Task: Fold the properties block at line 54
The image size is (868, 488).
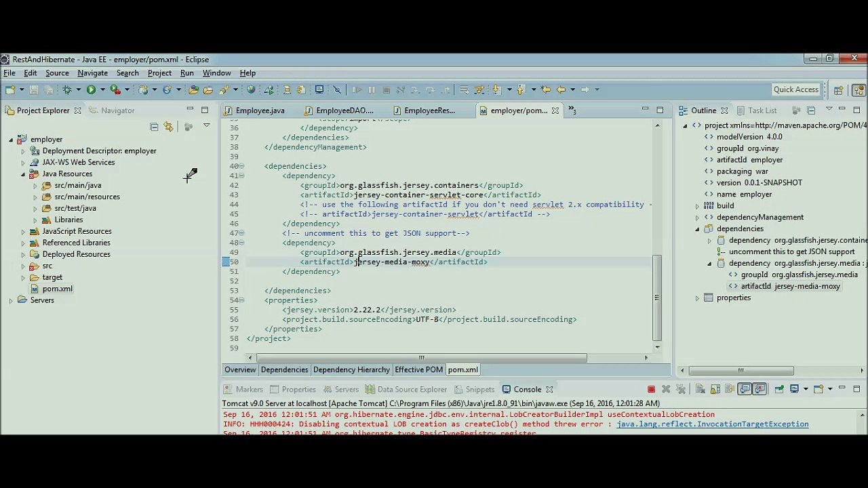Action: click(241, 300)
